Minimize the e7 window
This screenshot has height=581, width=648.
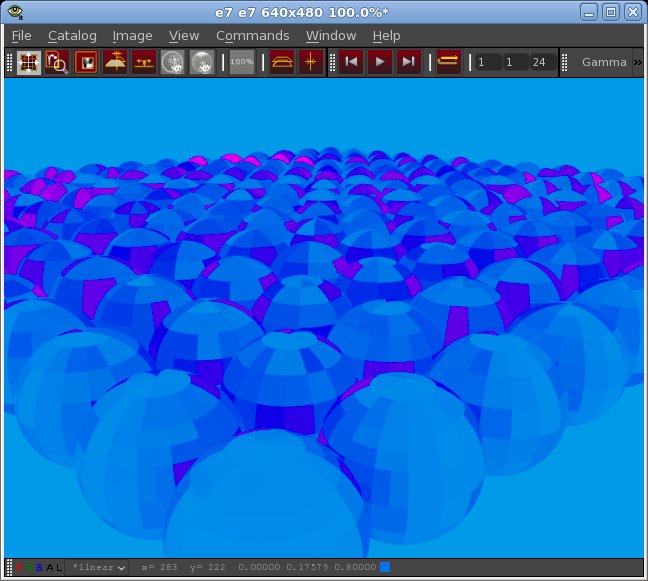[589, 12]
